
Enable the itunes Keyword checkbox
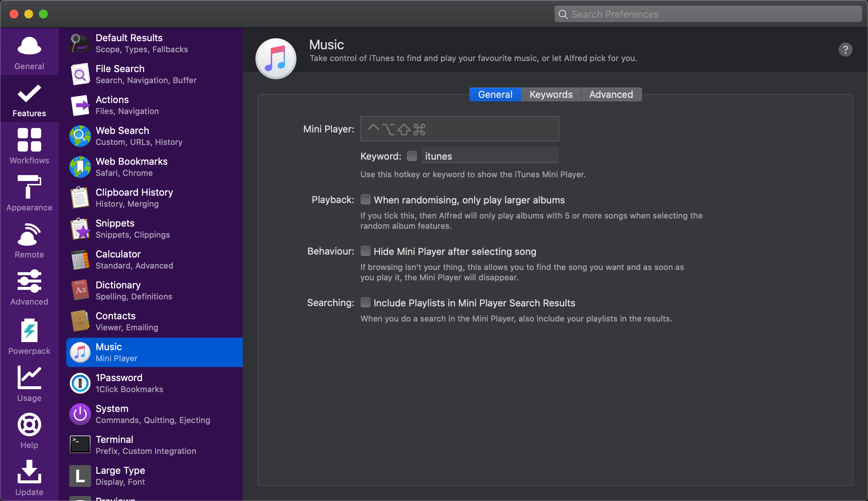(x=412, y=156)
